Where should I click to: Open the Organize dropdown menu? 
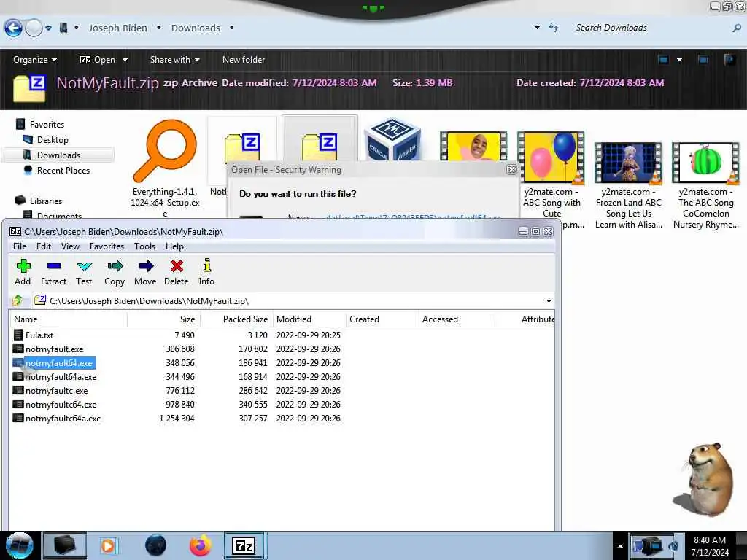pos(35,60)
